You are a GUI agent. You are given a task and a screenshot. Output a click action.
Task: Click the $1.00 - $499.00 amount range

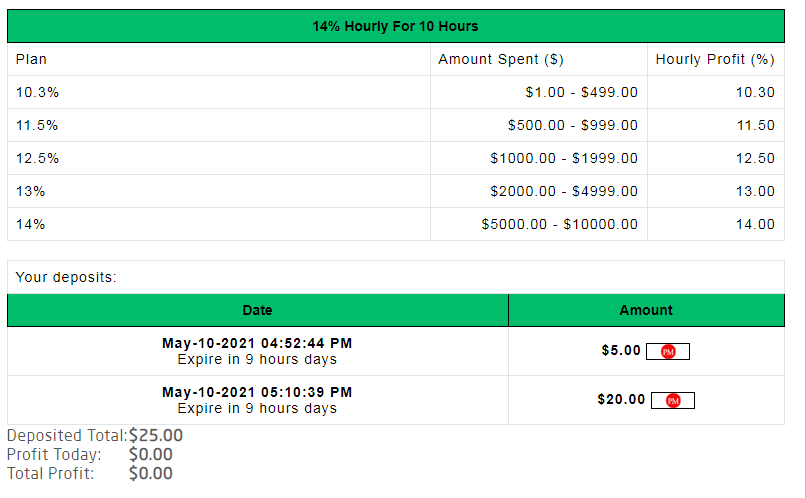[x=581, y=92]
